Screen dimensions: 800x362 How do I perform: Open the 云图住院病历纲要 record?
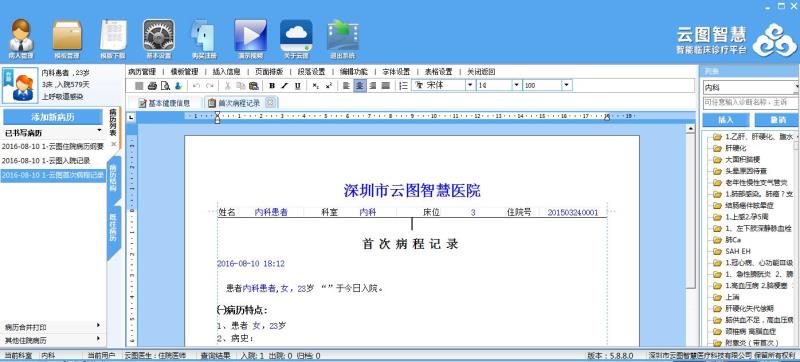click(53, 146)
